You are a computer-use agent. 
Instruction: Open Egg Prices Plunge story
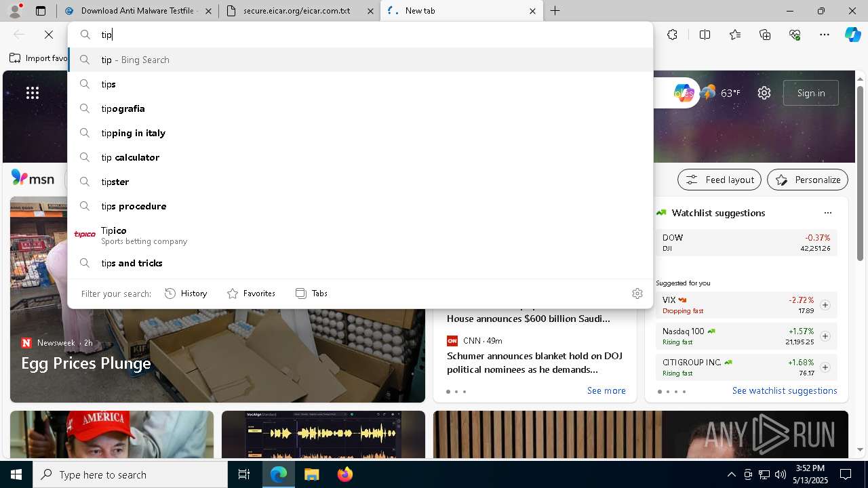[x=86, y=363]
